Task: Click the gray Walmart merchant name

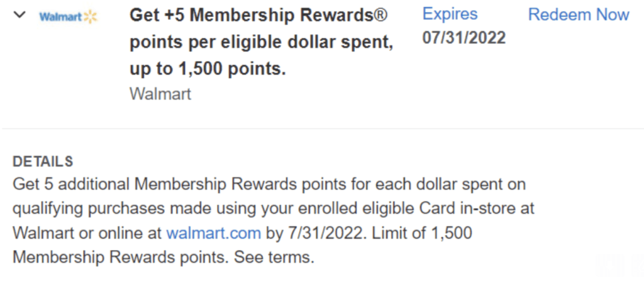Action: click(160, 94)
